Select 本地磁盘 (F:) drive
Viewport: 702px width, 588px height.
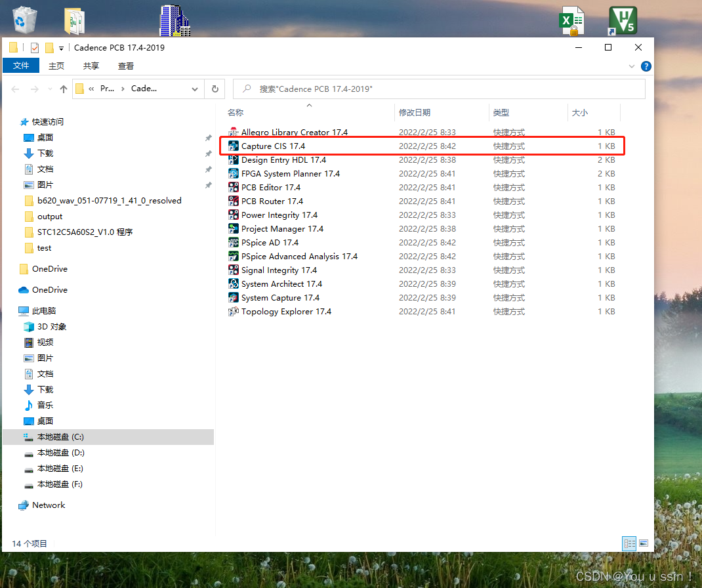coord(60,484)
